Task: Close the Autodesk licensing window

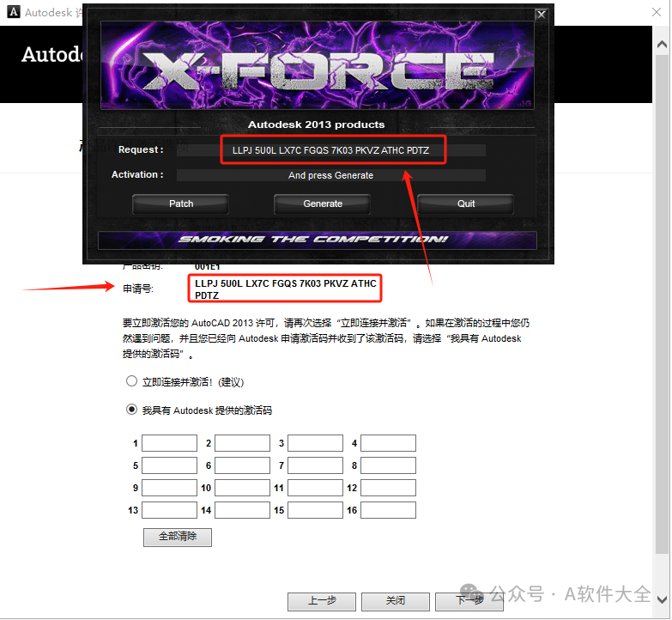Action: tap(657, 12)
